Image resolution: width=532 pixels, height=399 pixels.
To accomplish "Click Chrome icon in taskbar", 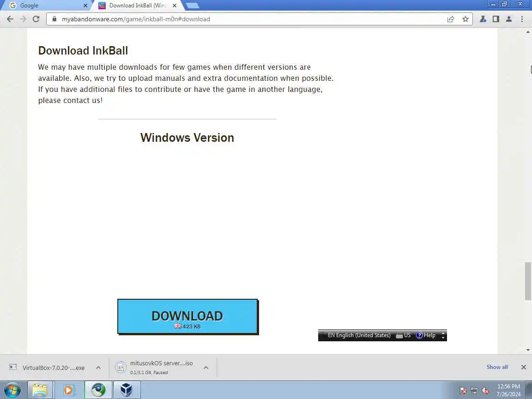I will pos(98,390).
